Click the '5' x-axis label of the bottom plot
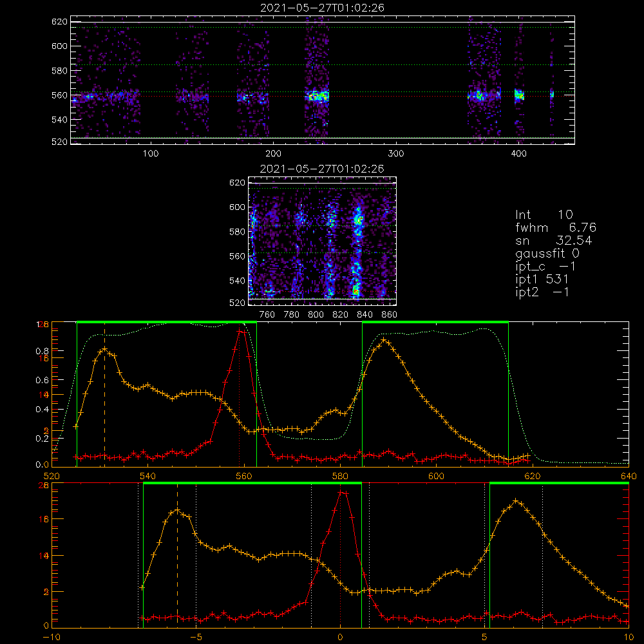Viewport: 644px width, 644px height. pyautogui.click(x=485, y=637)
